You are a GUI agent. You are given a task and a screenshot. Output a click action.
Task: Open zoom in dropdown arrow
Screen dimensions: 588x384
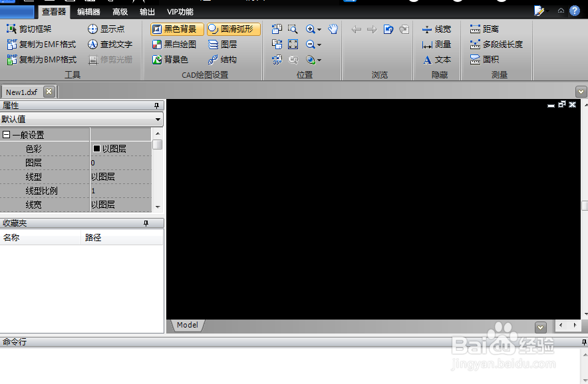coord(319,29)
